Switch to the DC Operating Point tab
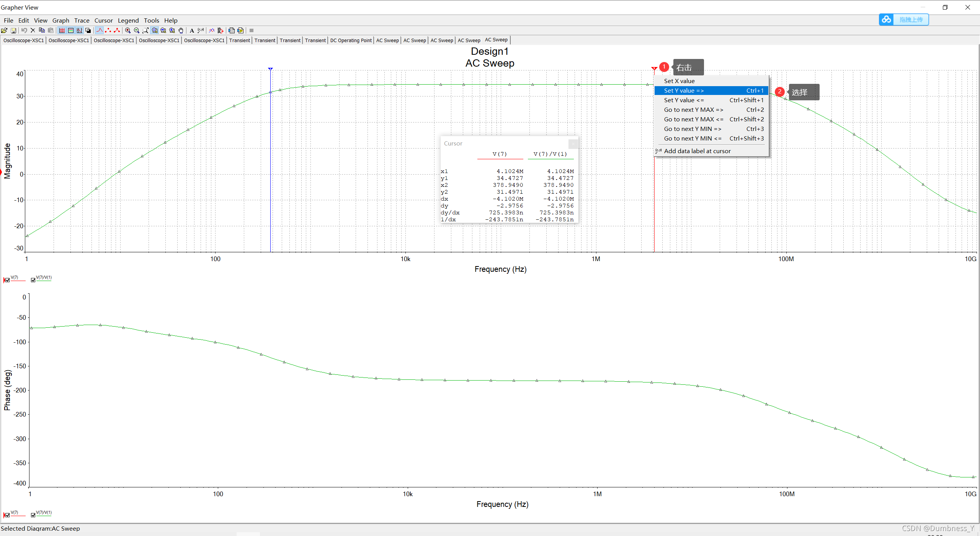Viewport: 980px width, 536px height. pos(351,40)
